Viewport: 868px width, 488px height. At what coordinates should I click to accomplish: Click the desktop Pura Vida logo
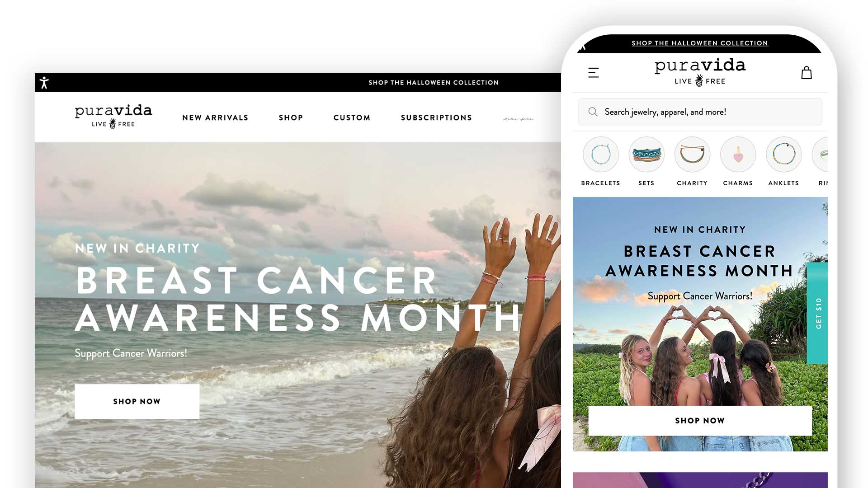[x=113, y=117]
